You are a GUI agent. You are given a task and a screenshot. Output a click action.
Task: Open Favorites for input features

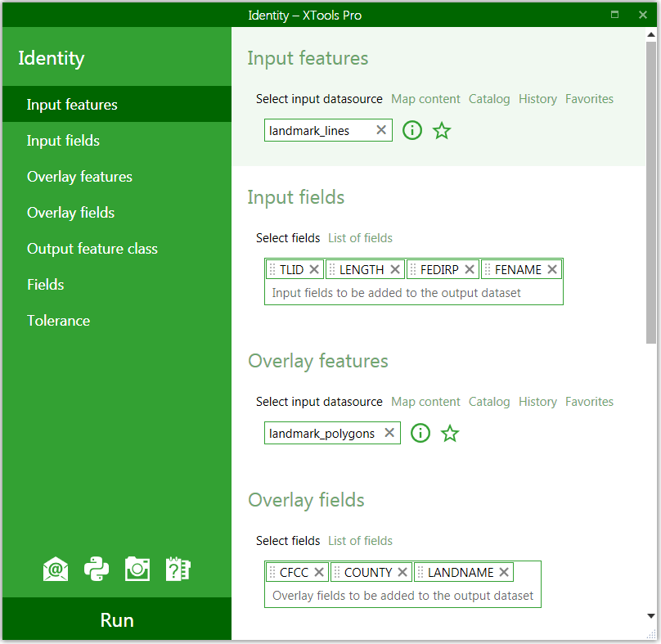point(589,99)
